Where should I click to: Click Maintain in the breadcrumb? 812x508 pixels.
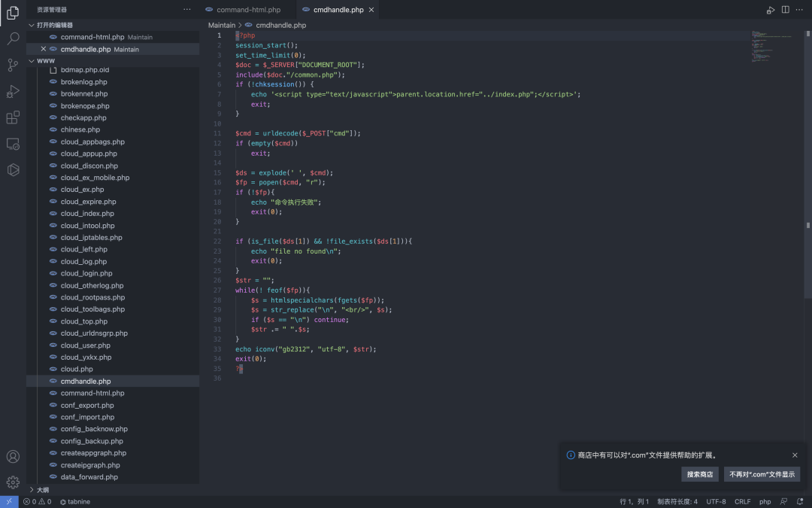click(222, 25)
